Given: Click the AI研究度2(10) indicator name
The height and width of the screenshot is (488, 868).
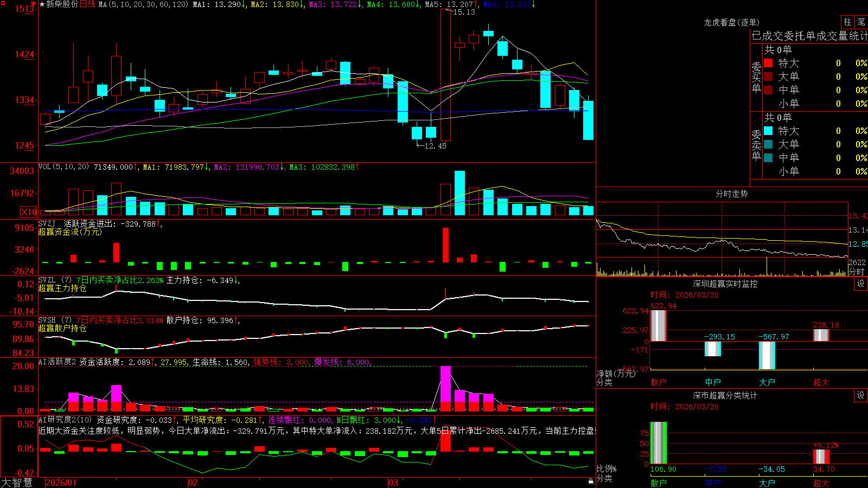Looking at the screenshot, I should [65, 420].
